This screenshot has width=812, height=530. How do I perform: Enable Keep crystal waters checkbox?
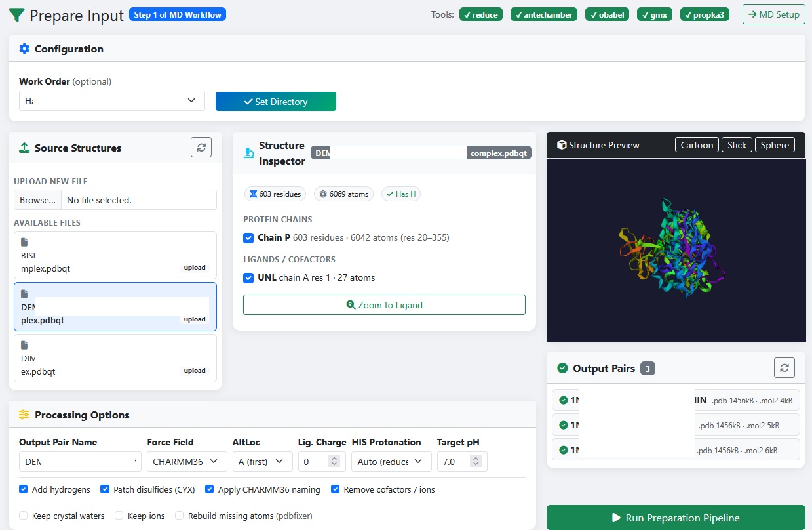pyautogui.click(x=24, y=516)
